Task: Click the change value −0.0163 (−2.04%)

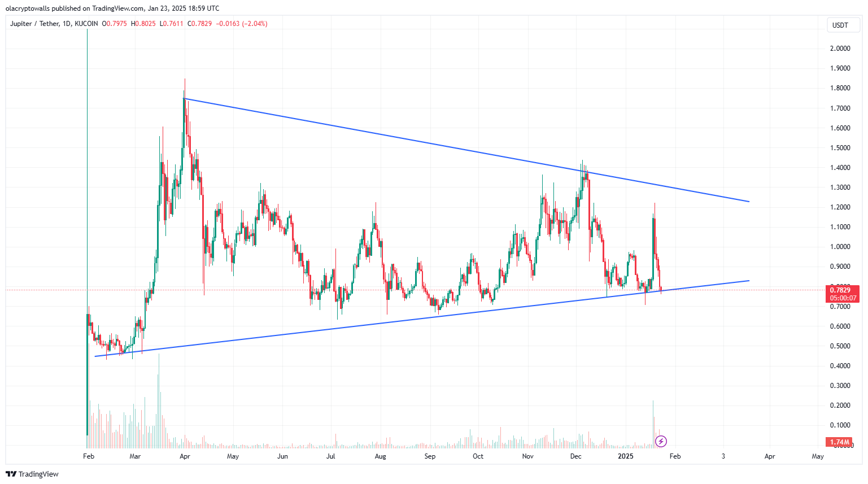Action: click(x=242, y=24)
